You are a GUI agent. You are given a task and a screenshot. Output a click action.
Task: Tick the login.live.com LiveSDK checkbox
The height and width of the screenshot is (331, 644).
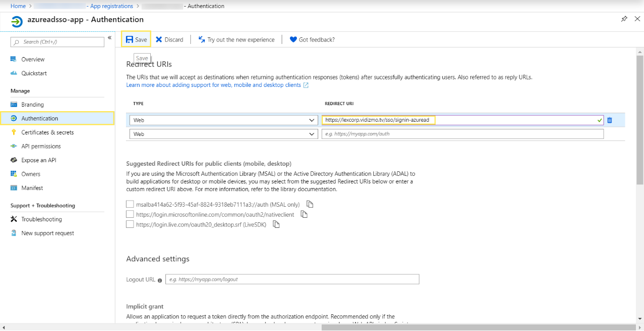pyautogui.click(x=130, y=224)
